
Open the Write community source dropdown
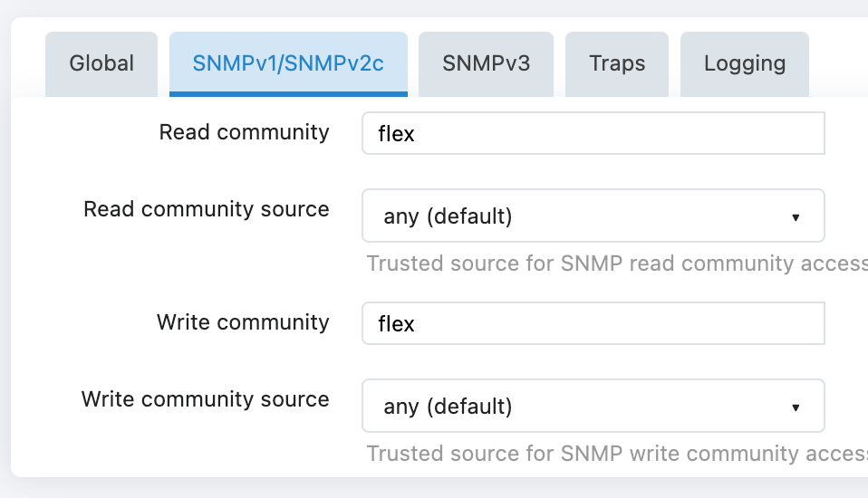593,407
